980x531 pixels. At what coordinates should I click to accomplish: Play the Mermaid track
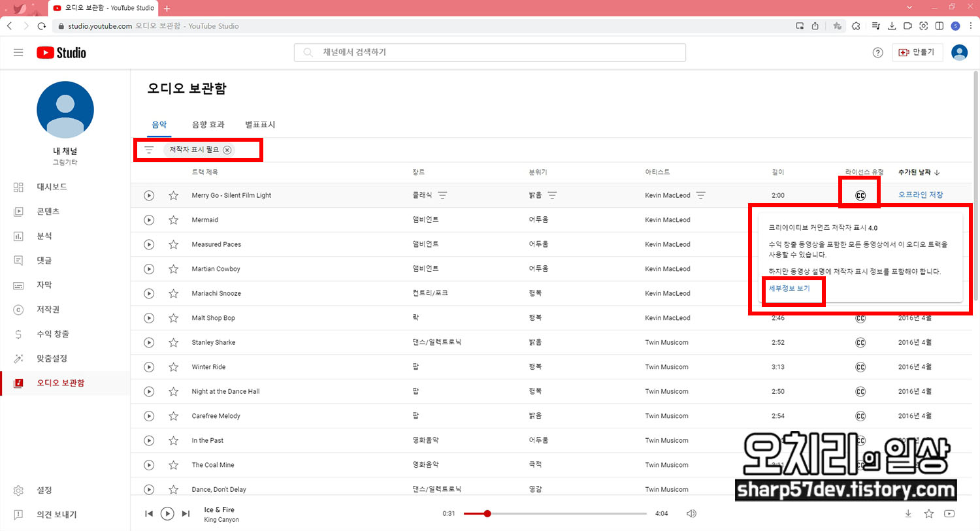[149, 220]
